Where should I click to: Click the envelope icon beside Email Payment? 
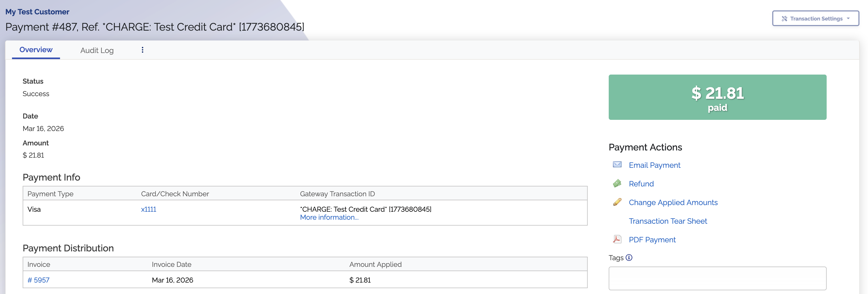tap(617, 165)
